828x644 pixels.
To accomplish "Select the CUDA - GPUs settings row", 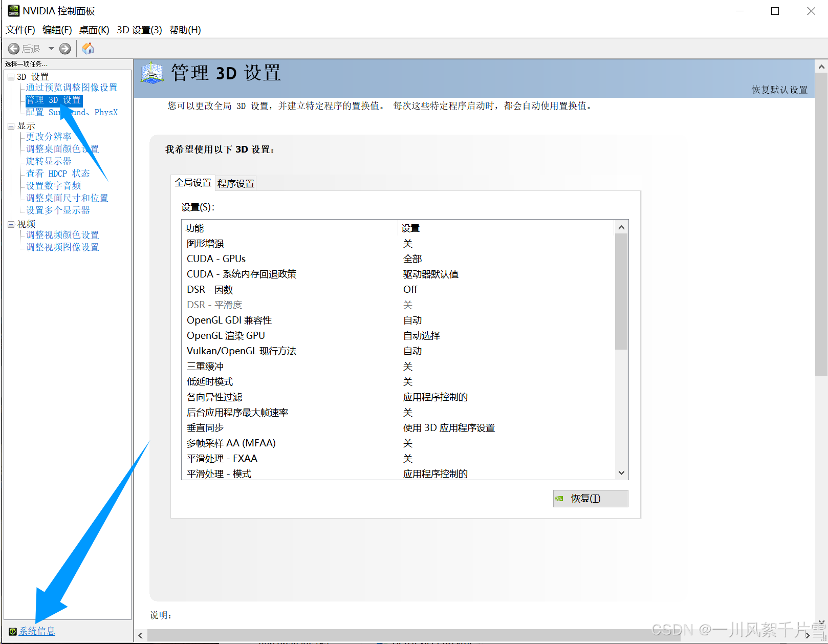I will [398, 259].
